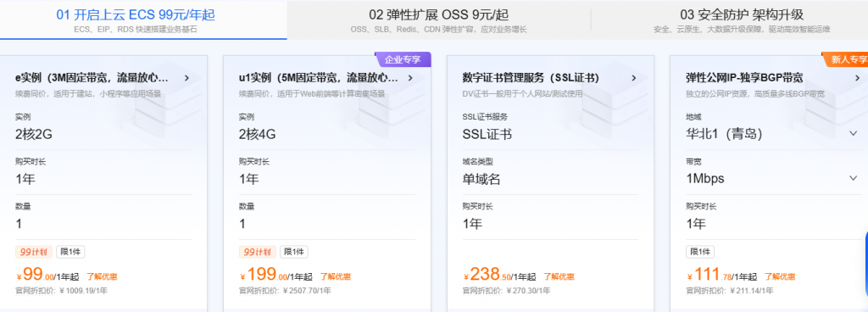
Task: Click 官网折扣价 ¥270.30/1年 text
Action: tap(507, 290)
